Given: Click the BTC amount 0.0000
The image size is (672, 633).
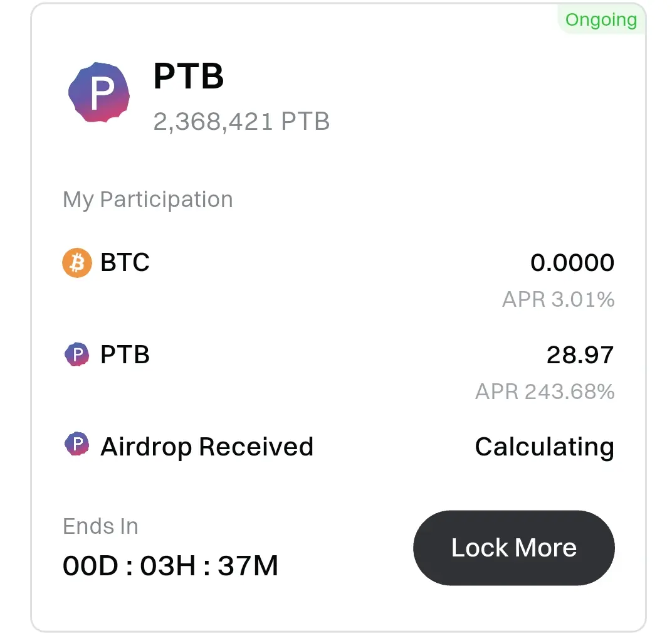Looking at the screenshot, I should point(572,262).
